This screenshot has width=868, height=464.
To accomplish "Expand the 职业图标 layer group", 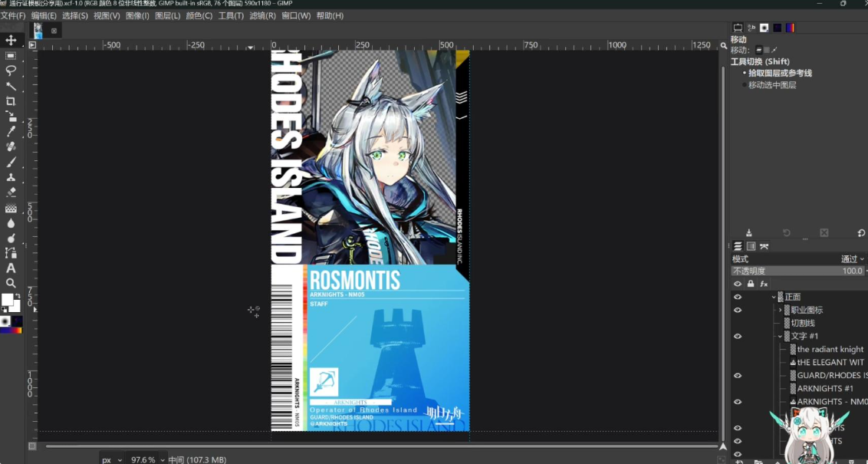I will click(781, 310).
